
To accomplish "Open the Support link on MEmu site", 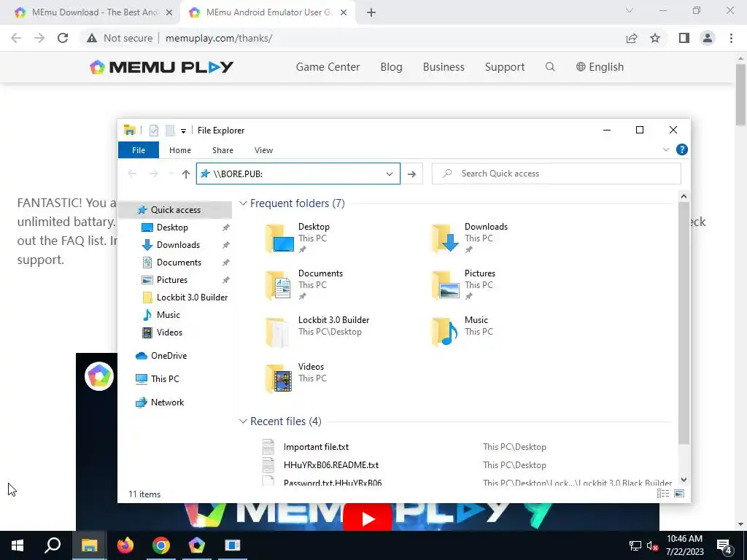I will tap(505, 67).
